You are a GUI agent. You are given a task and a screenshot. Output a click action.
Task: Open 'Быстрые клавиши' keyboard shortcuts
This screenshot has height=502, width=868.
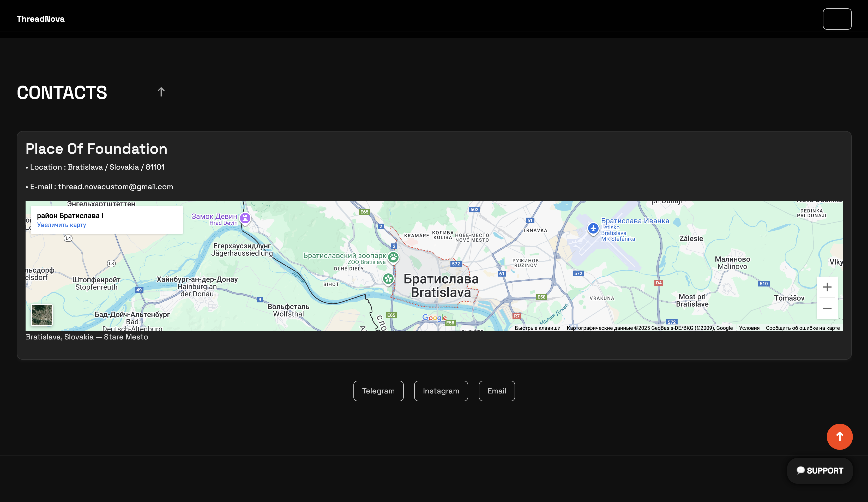537,328
